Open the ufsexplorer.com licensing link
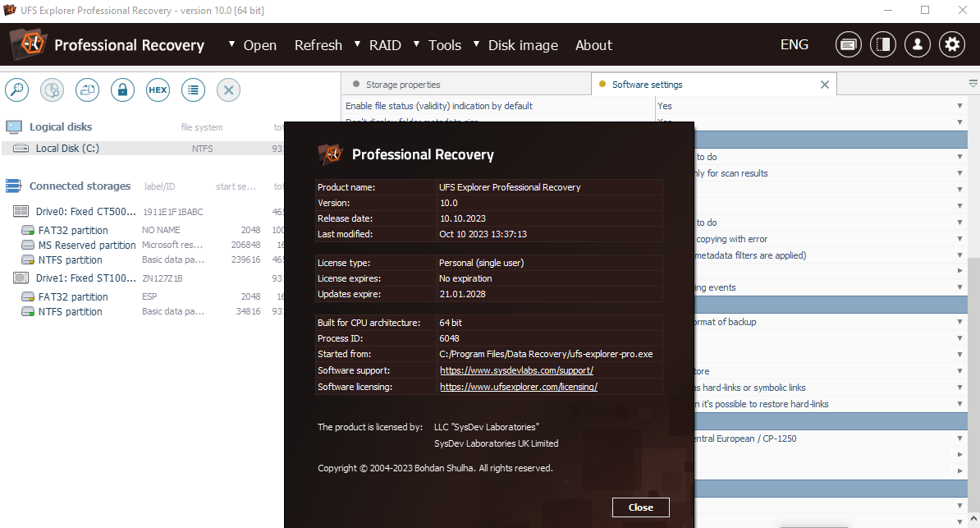This screenshot has height=528, width=980. coord(519,387)
